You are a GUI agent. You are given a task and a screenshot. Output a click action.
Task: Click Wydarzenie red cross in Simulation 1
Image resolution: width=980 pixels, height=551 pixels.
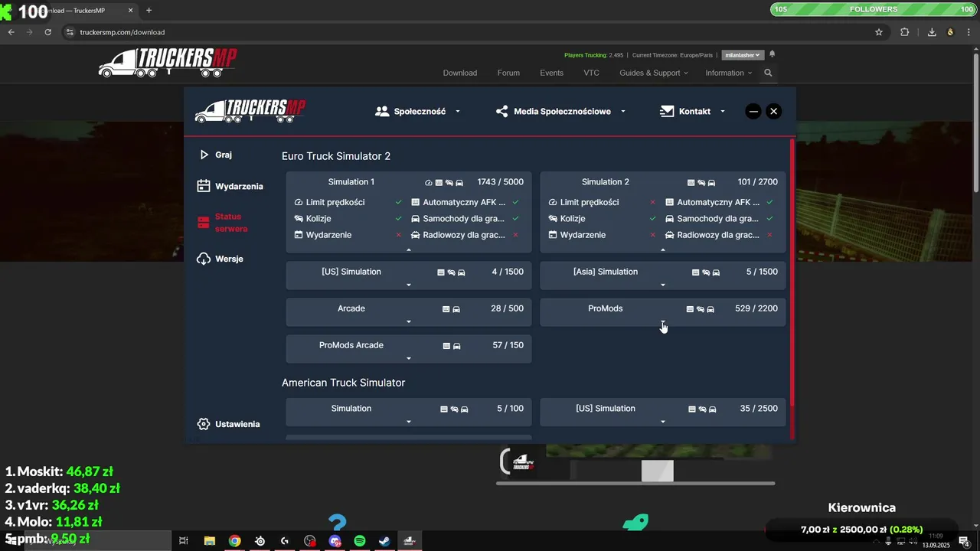pyautogui.click(x=399, y=235)
